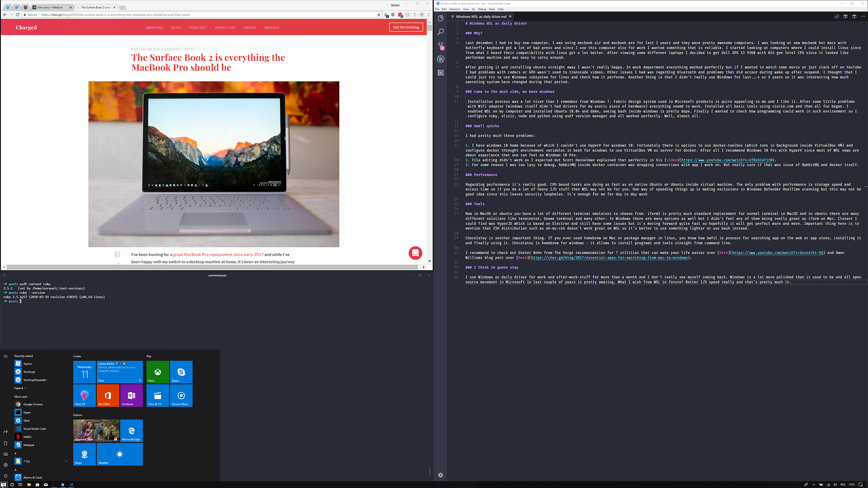Open the Explorer view in VS Code
The height and width of the screenshot is (488, 868).
tap(441, 19)
